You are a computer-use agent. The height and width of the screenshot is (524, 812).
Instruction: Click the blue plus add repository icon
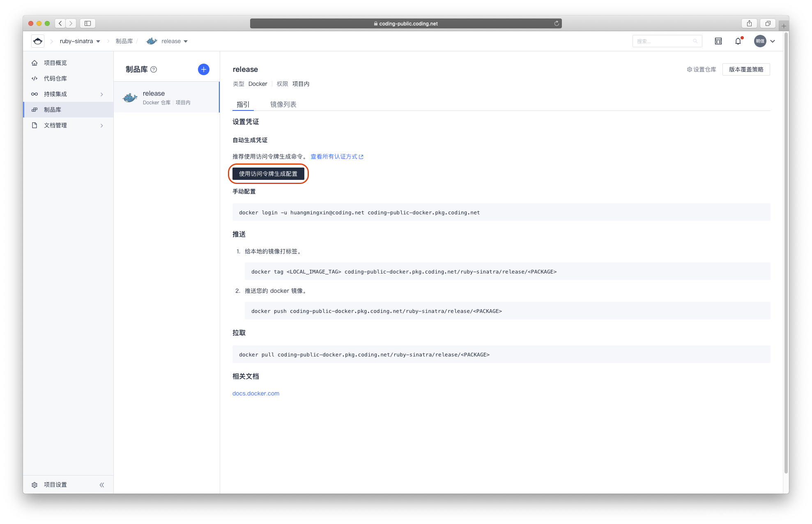(203, 69)
